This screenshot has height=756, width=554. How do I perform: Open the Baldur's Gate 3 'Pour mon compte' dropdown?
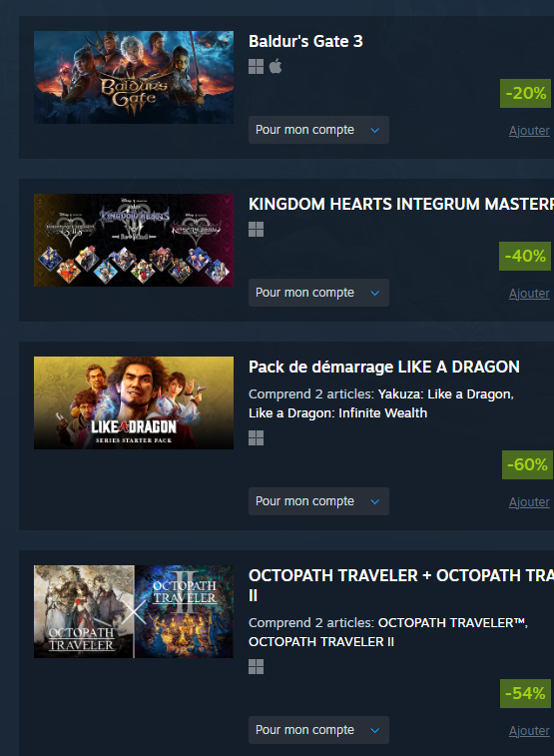coord(318,130)
